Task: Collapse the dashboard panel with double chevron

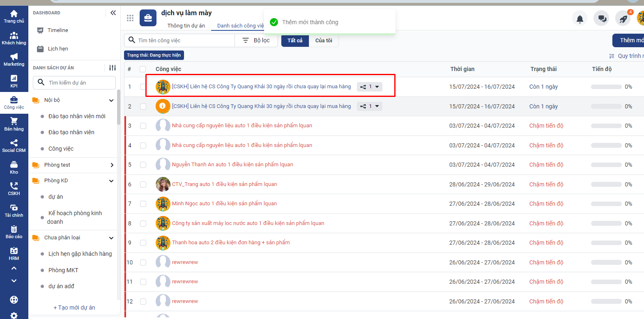Action: click(x=113, y=13)
